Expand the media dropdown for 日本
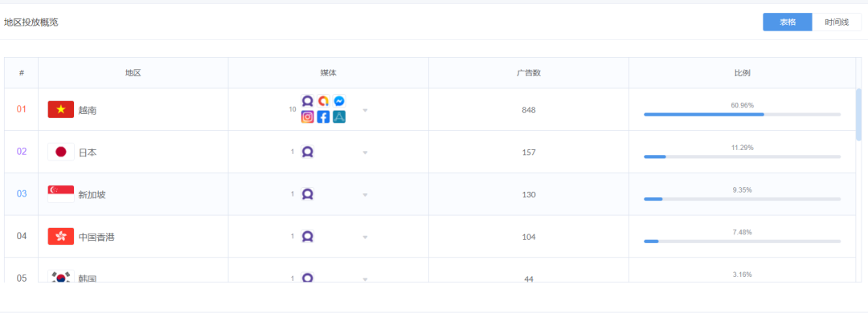The image size is (868, 313). point(366,152)
